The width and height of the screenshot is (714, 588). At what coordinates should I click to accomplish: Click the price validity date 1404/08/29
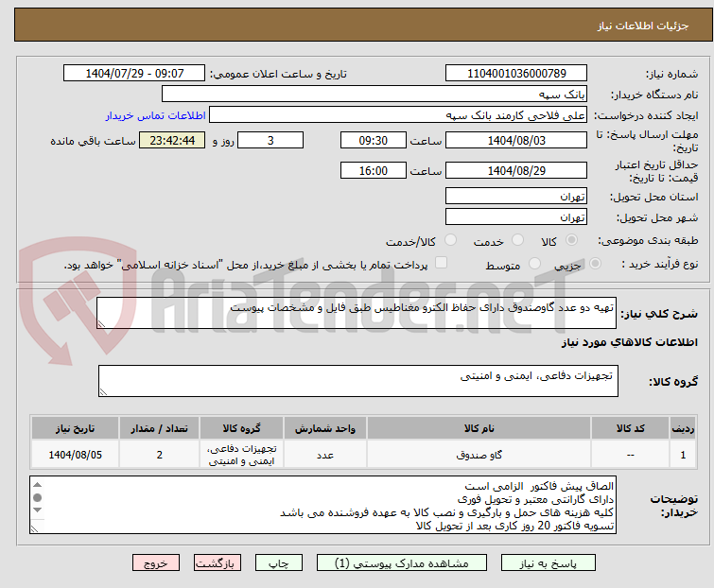(516, 170)
